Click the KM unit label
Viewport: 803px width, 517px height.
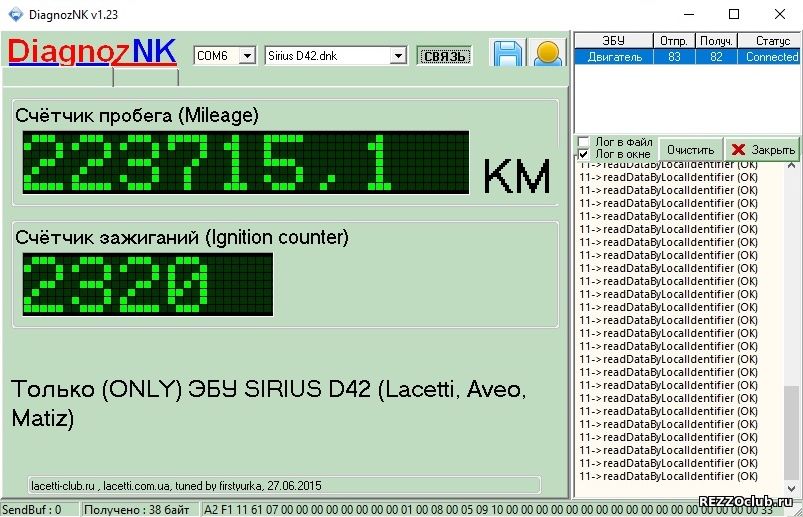517,176
